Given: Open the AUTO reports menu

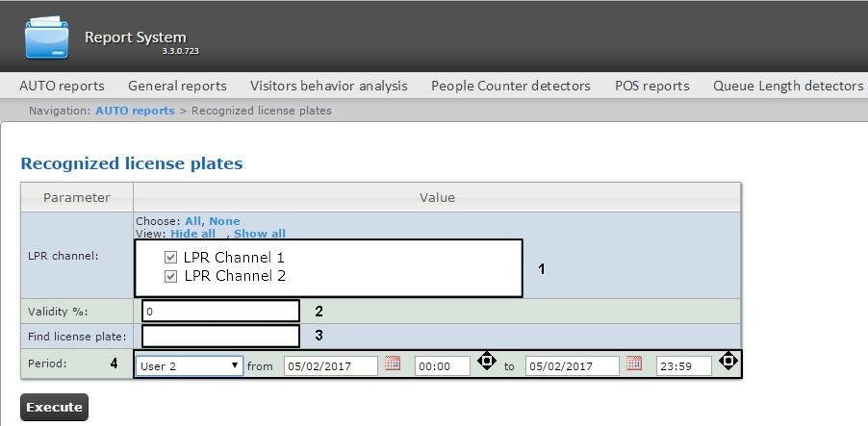Looking at the screenshot, I should (x=62, y=86).
